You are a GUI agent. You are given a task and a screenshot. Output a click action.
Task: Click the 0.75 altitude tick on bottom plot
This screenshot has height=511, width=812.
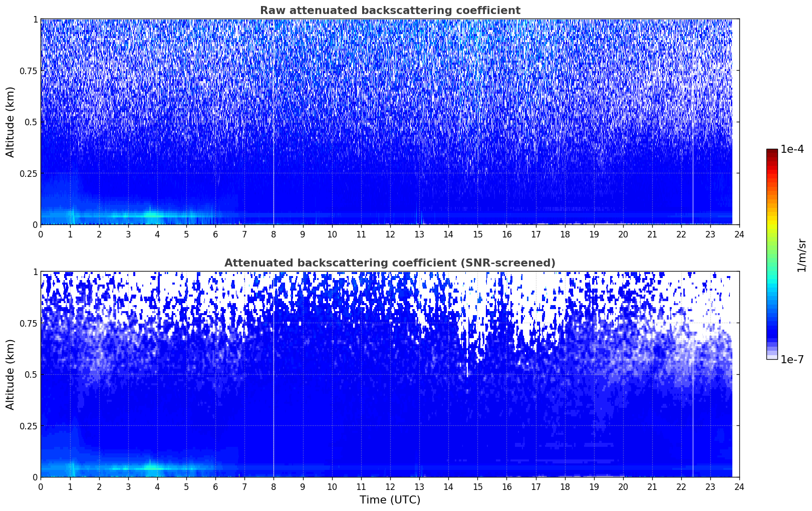point(28,323)
